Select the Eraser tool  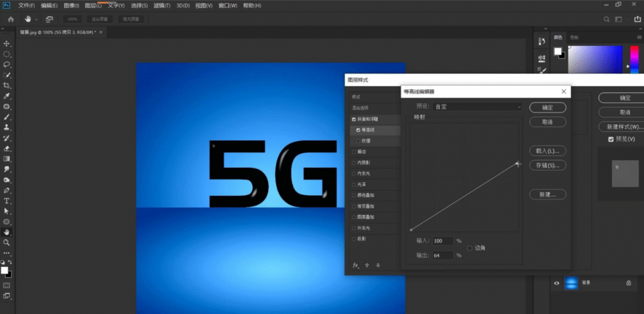pyautogui.click(x=6, y=148)
